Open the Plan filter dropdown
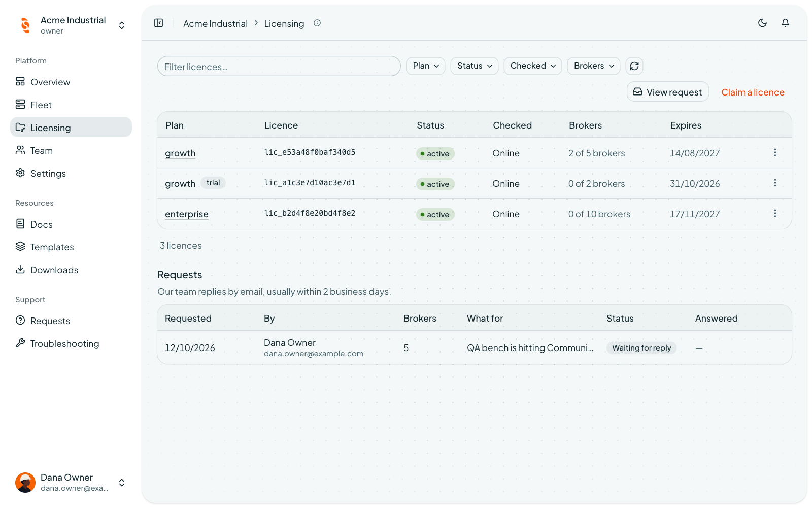 coord(426,66)
